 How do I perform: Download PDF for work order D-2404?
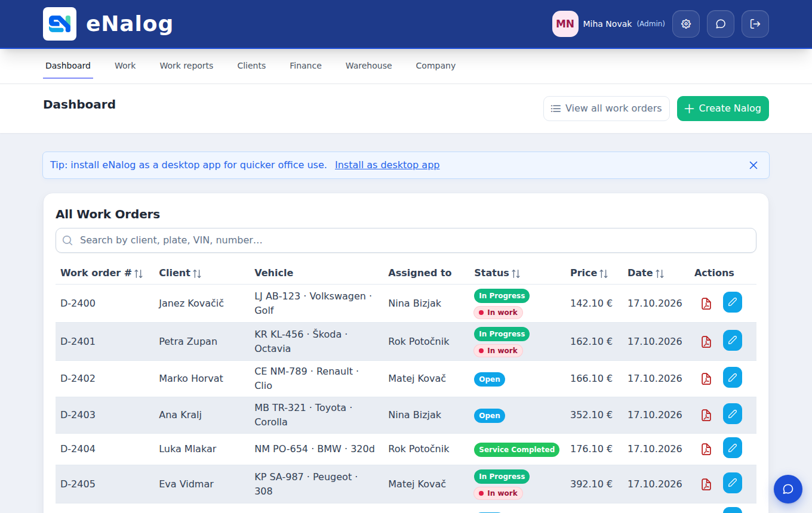706,449
